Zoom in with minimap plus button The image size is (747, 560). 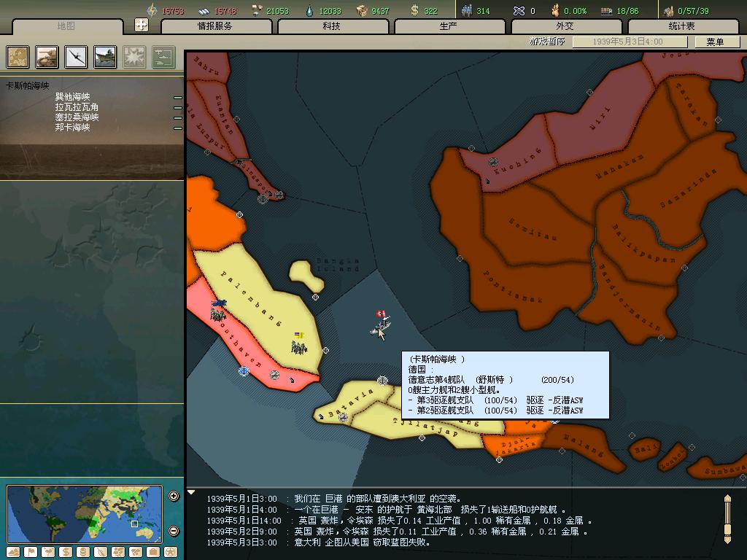pyautogui.click(x=174, y=496)
